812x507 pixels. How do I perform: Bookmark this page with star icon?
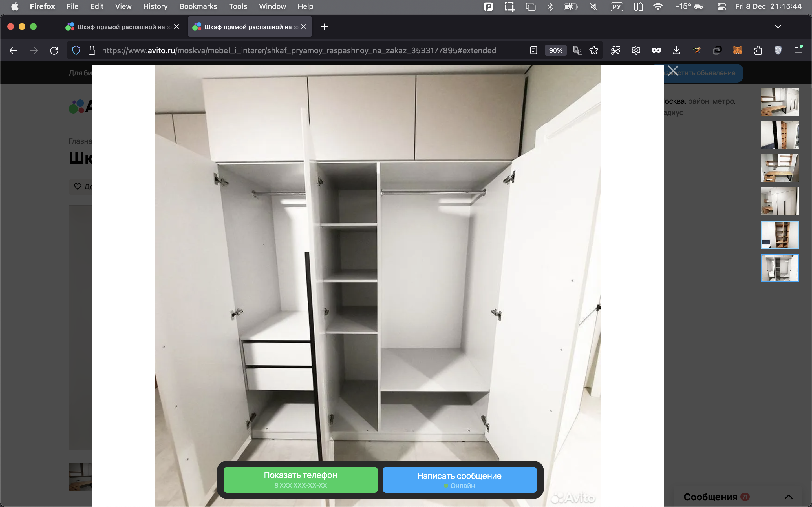coord(593,51)
